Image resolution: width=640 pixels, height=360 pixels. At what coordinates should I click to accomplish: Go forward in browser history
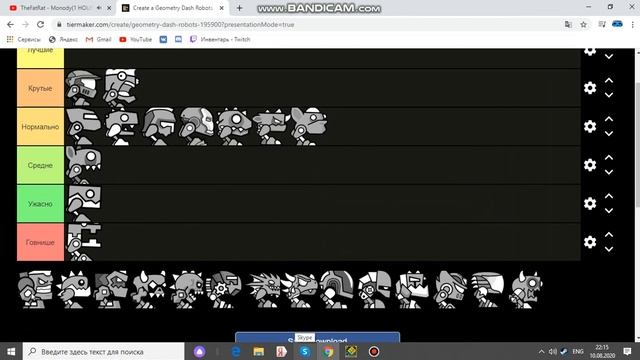pos(25,24)
